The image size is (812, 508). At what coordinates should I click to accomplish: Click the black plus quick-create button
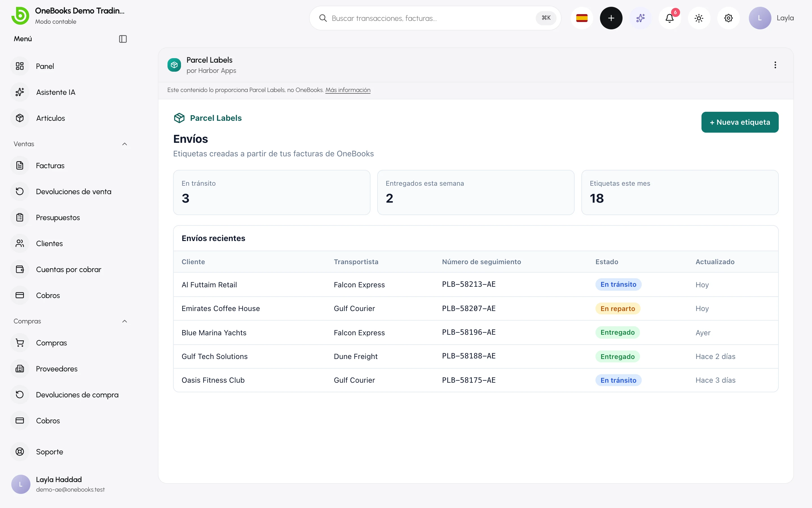pyautogui.click(x=611, y=18)
